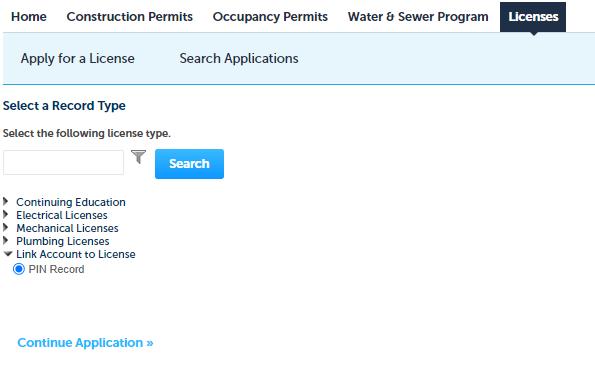
Task: Click the filter funnel icon
Action: pyautogui.click(x=139, y=157)
